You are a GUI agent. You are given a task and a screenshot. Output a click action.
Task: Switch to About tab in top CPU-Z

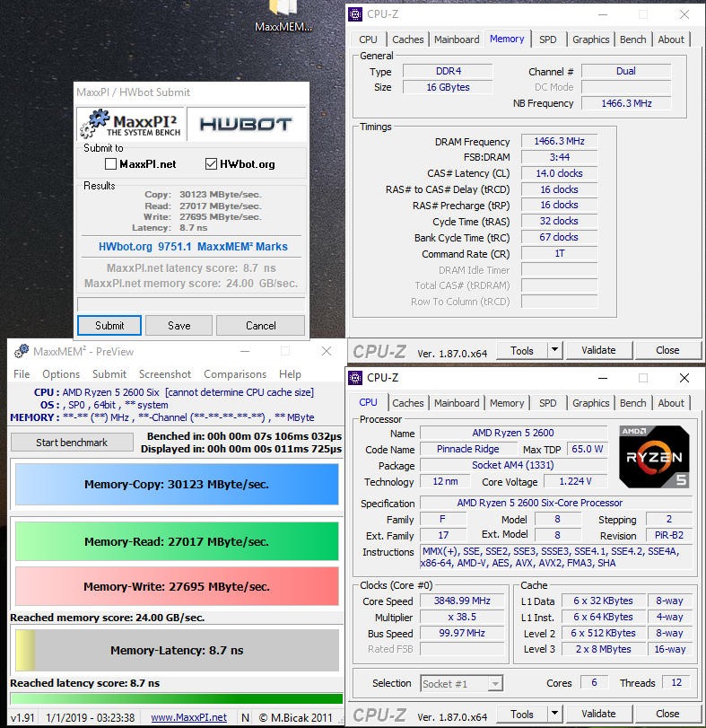(671, 39)
